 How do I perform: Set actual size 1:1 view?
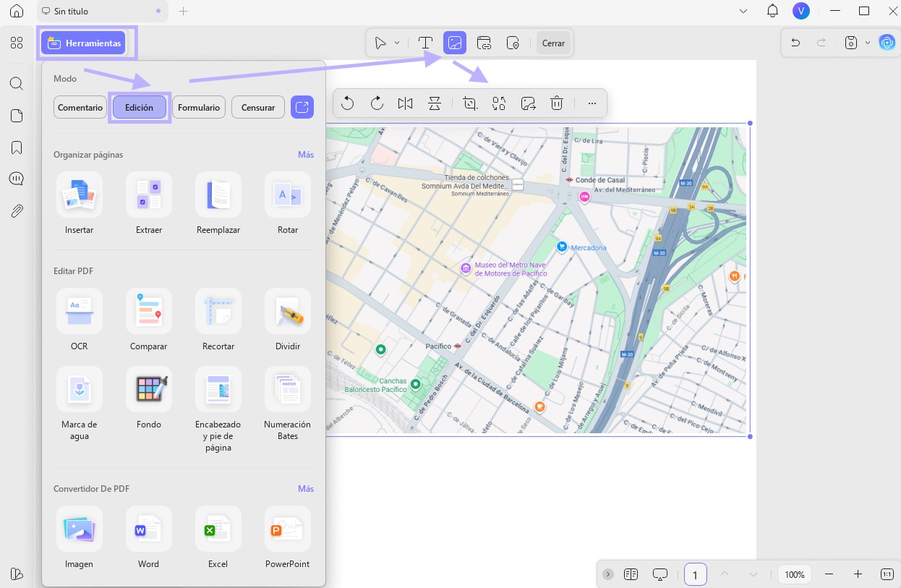click(x=887, y=574)
